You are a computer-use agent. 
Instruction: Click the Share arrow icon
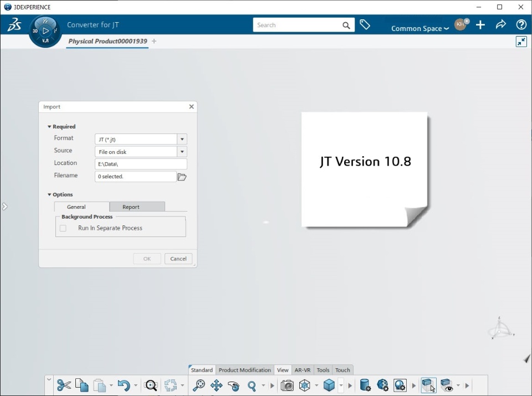(501, 24)
